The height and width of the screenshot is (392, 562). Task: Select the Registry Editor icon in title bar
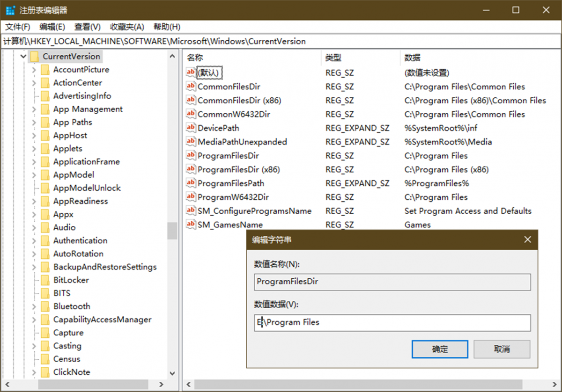point(10,9)
